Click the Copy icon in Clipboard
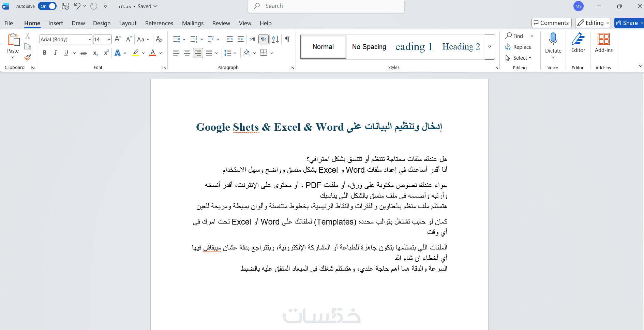 pyautogui.click(x=28, y=47)
